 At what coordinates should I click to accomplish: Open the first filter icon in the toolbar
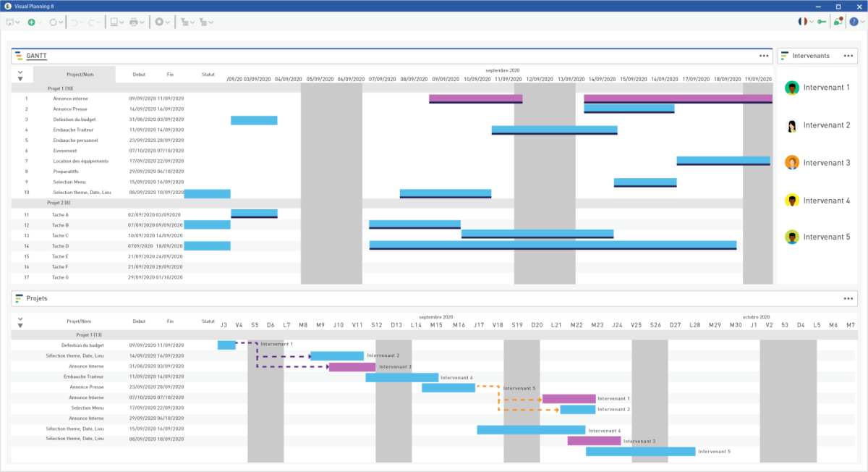[x=185, y=22]
